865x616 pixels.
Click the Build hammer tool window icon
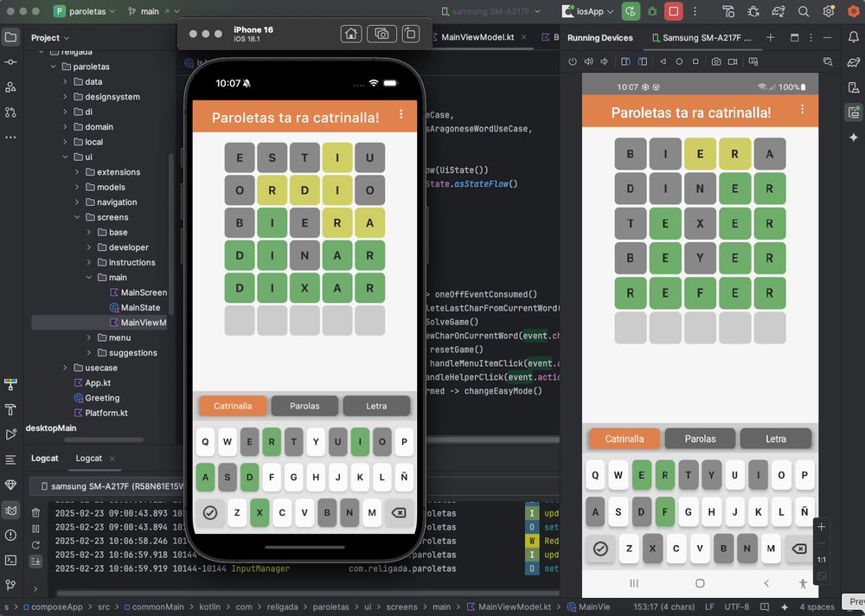(x=10, y=409)
